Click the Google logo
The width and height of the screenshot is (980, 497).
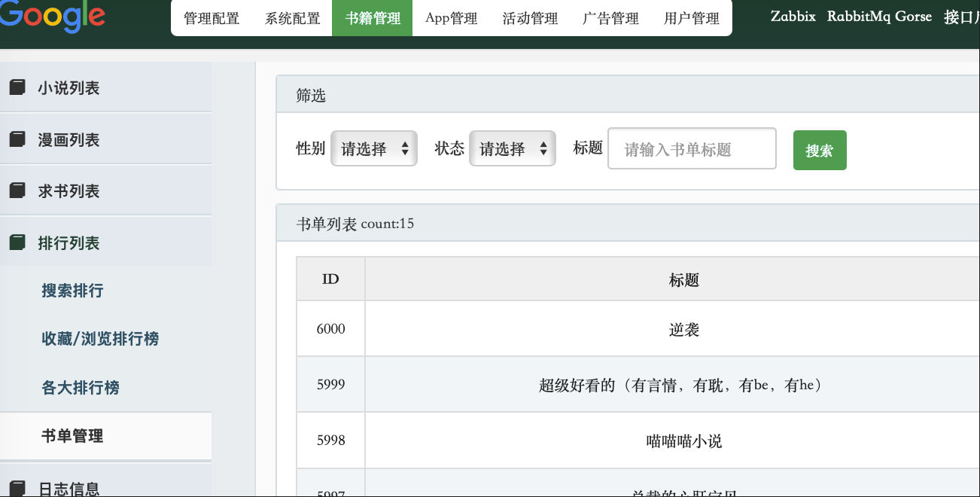[x=53, y=17]
